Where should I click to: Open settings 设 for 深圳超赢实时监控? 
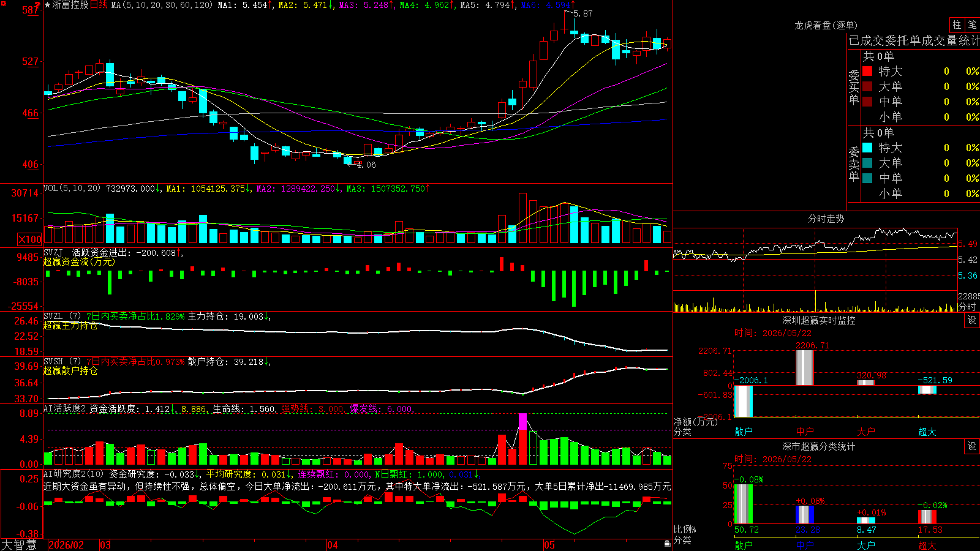972,320
